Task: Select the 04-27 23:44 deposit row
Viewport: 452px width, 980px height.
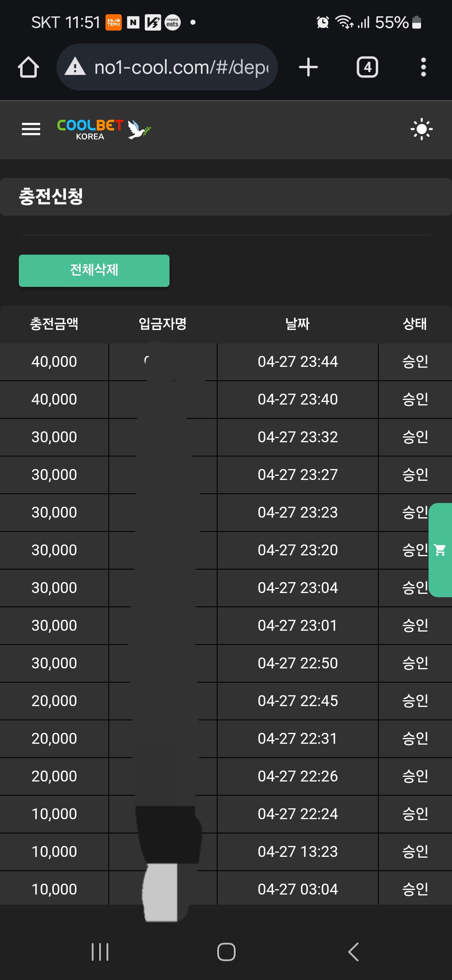Action: click(297, 362)
